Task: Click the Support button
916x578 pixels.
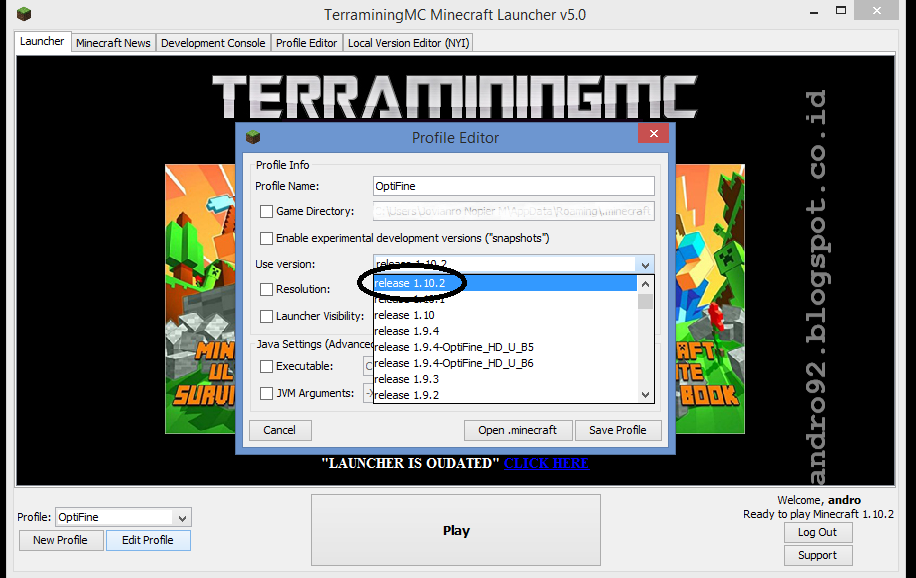Action: tap(818, 555)
